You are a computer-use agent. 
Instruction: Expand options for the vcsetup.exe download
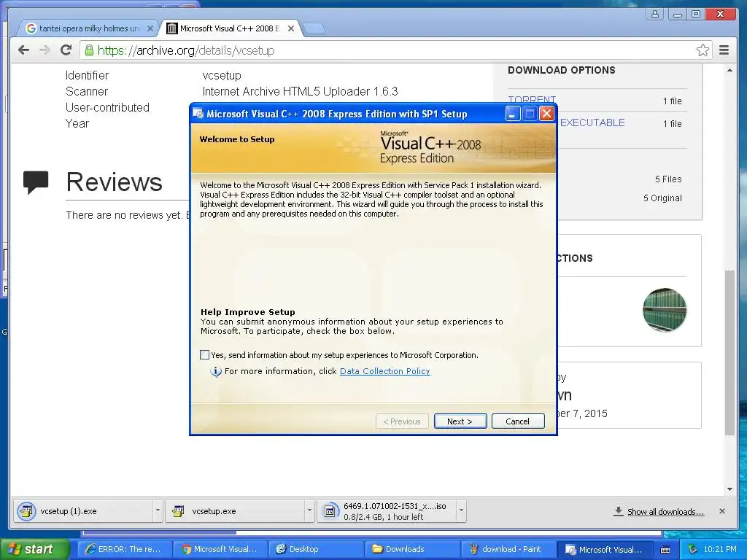pyautogui.click(x=309, y=511)
